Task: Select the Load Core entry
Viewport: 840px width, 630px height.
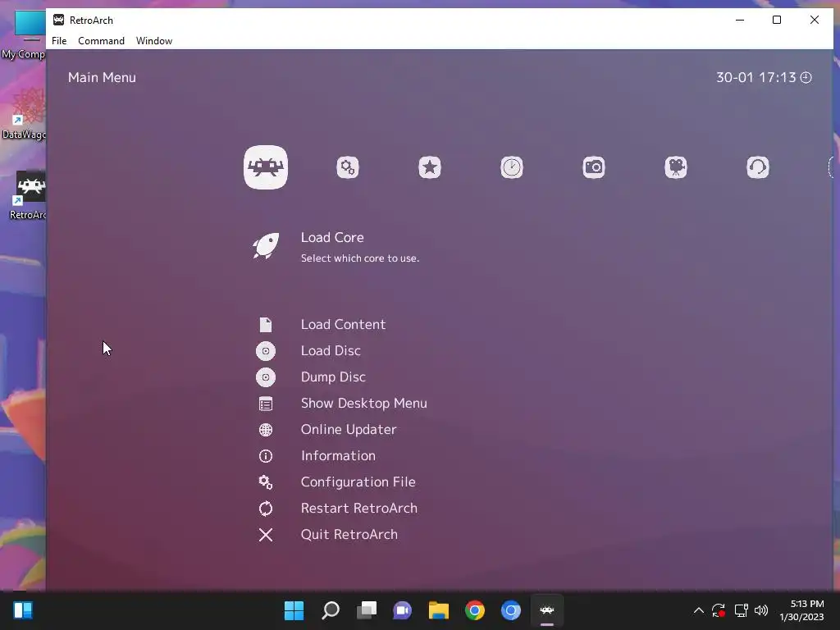Action: [x=332, y=237]
